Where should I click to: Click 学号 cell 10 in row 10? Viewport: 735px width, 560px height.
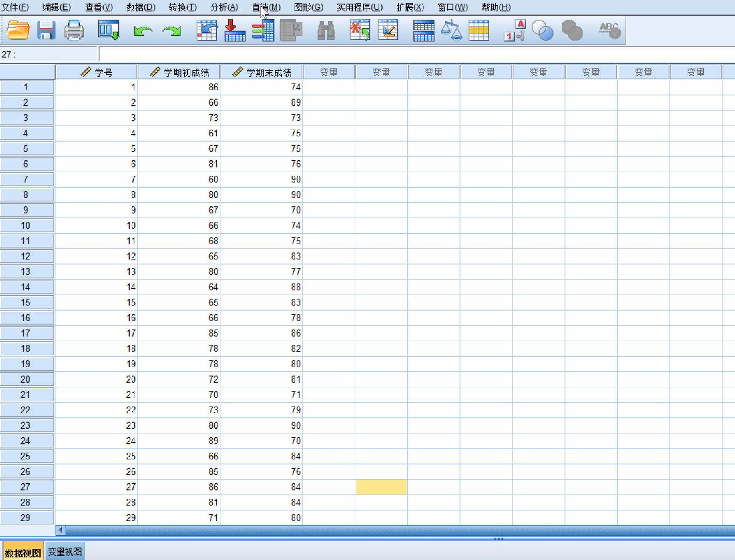tap(96, 226)
